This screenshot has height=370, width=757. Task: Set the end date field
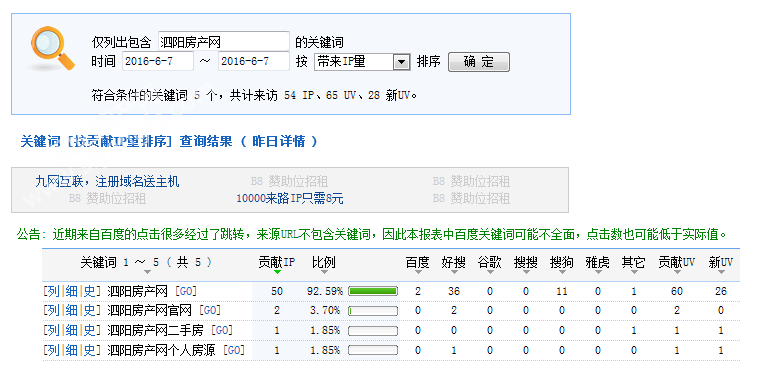[x=254, y=62]
